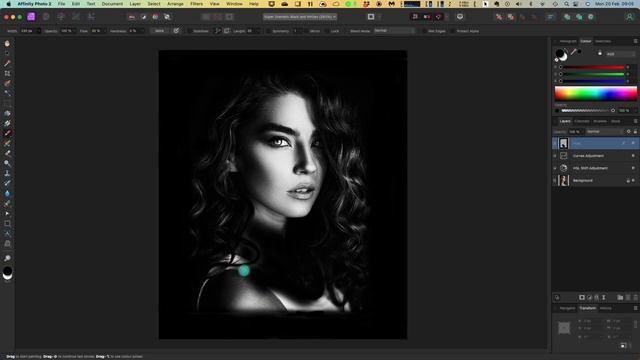
Task: Toggle Quick Mask in the toolbar
Action: click(x=371, y=17)
